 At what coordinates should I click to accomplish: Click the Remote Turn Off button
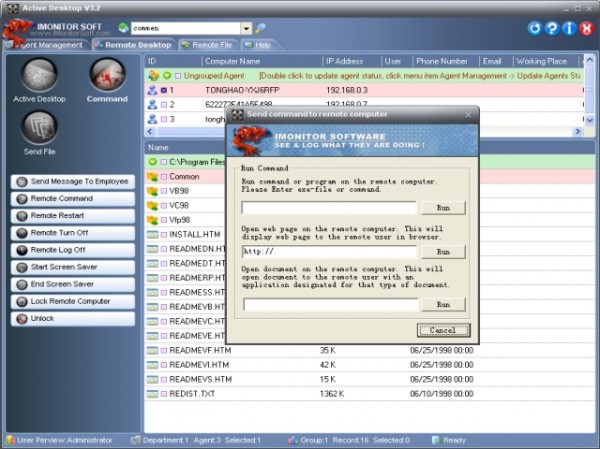(73, 233)
